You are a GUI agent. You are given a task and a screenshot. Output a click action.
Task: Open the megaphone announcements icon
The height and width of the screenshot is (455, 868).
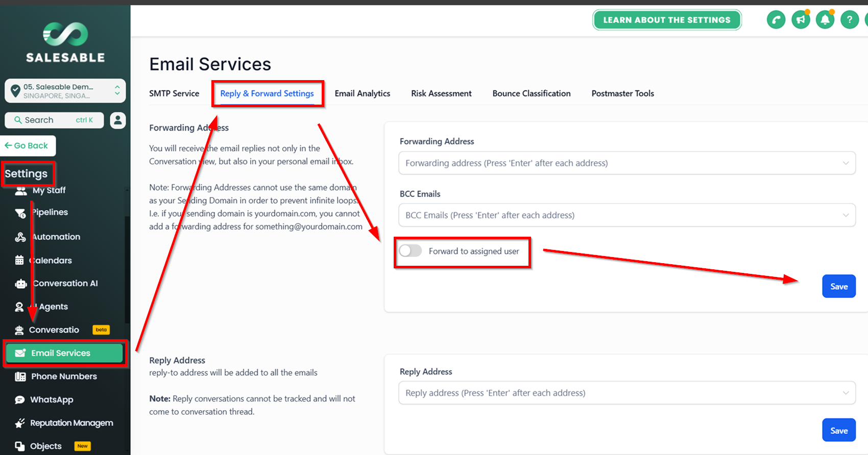801,20
